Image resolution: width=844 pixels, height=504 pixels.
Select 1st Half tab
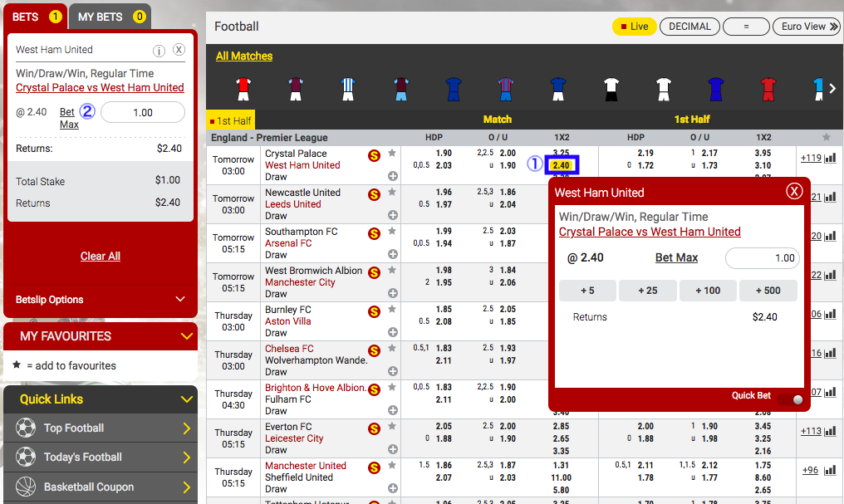point(231,121)
